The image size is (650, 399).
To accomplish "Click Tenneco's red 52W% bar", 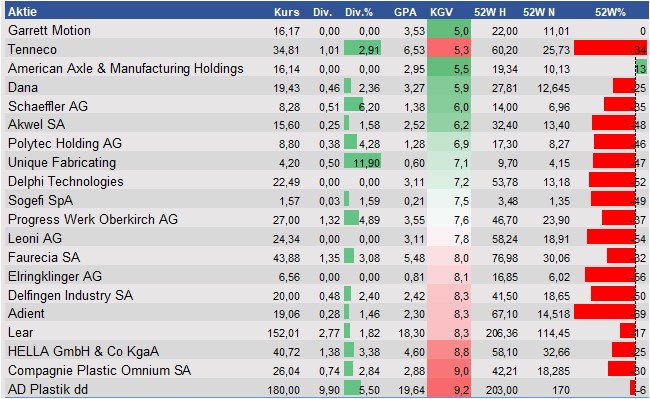I will pos(610,49).
